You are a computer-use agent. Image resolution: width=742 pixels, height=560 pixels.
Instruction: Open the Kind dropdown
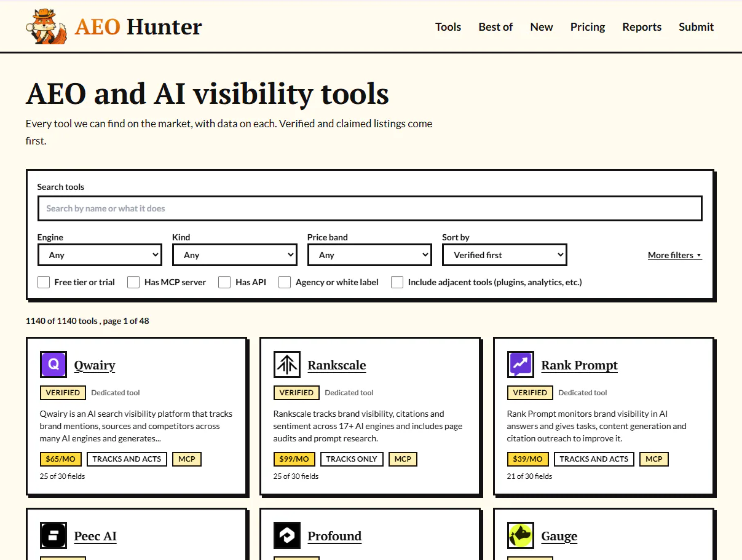click(x=235, y=255)
